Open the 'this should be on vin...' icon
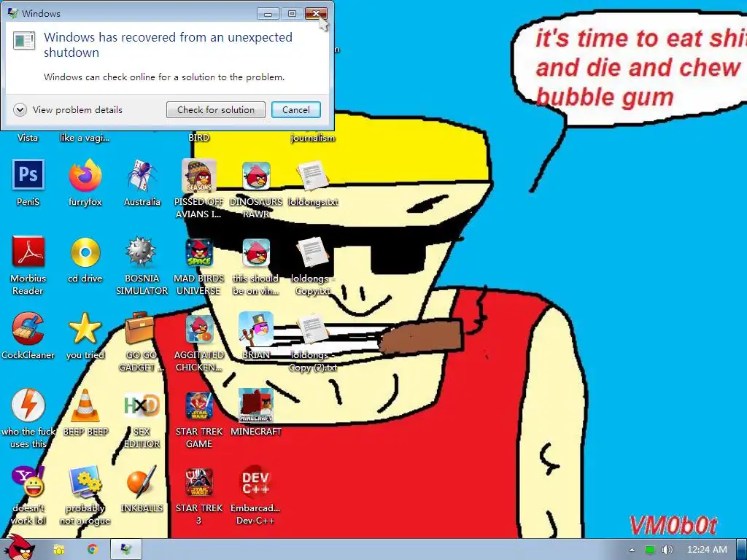Screen dimensions: 747x560 pos(256,252)
